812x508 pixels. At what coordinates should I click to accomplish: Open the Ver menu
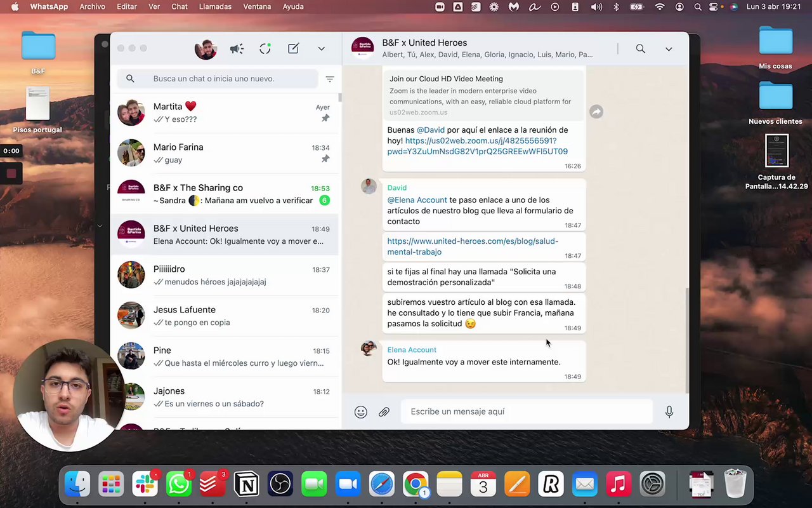[154, 7]
